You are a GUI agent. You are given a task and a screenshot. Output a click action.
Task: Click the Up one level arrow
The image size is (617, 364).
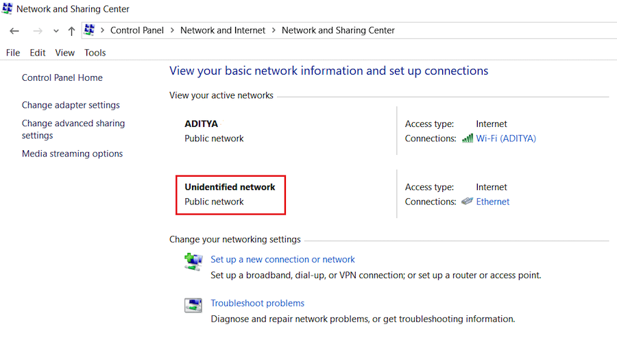71,31
